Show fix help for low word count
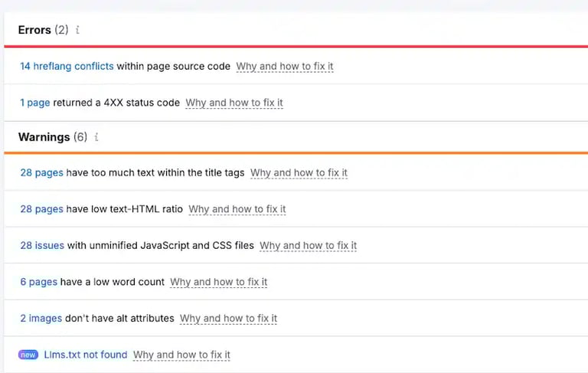This screenshot has height=373, width=588. (219, 282)
